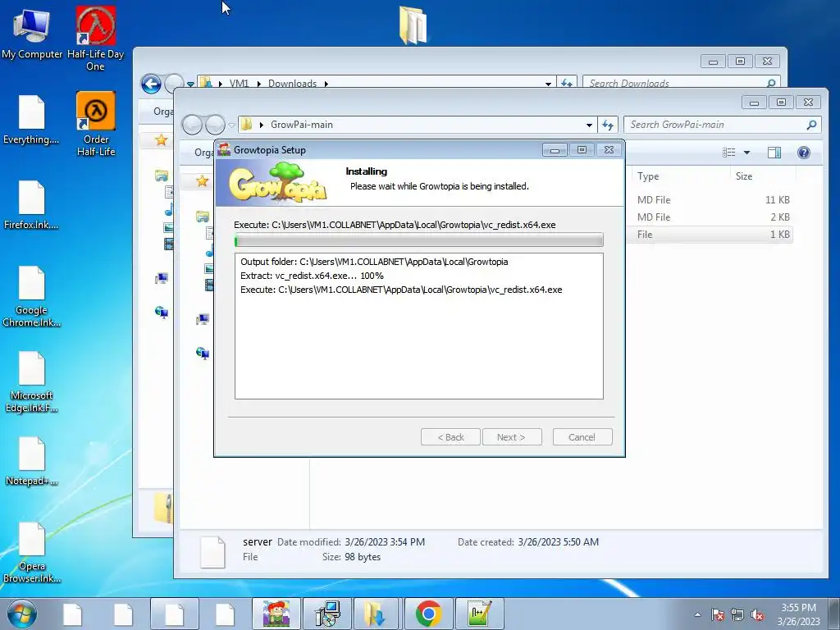Select the Opera Browser.lnk desktop file
This screenshot has height=630, width=840.
(32, 553)
